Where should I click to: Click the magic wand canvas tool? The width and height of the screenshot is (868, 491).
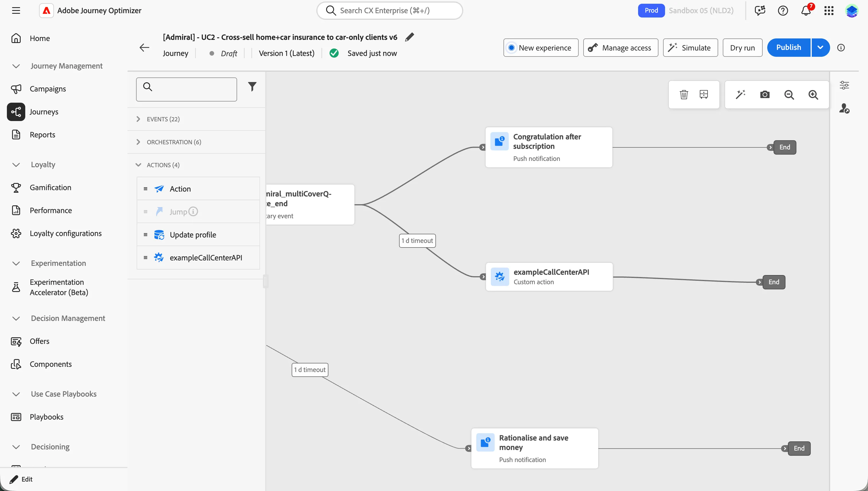pyautogui.click(x=741, y=94)
